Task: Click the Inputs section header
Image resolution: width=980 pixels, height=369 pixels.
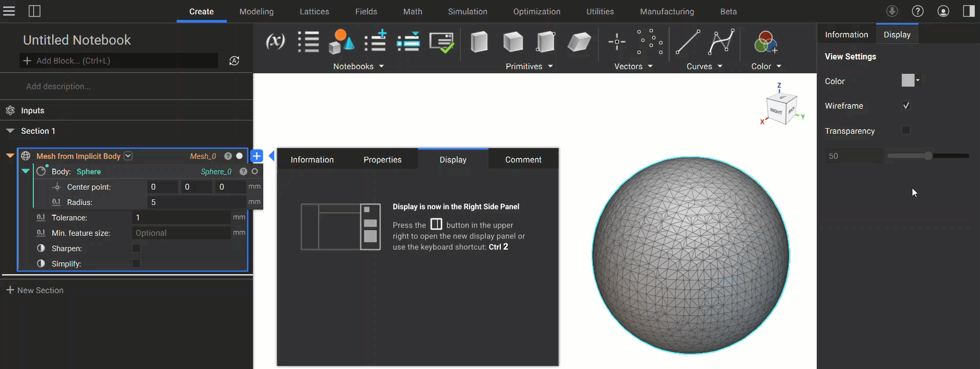Action: 126,110
